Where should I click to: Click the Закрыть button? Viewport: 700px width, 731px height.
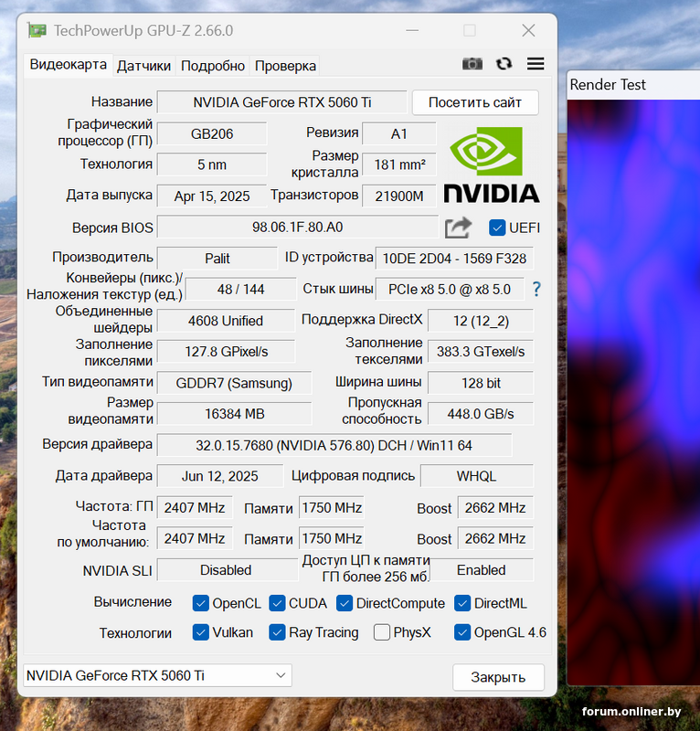pyautogui.click(x=498, y=677)
